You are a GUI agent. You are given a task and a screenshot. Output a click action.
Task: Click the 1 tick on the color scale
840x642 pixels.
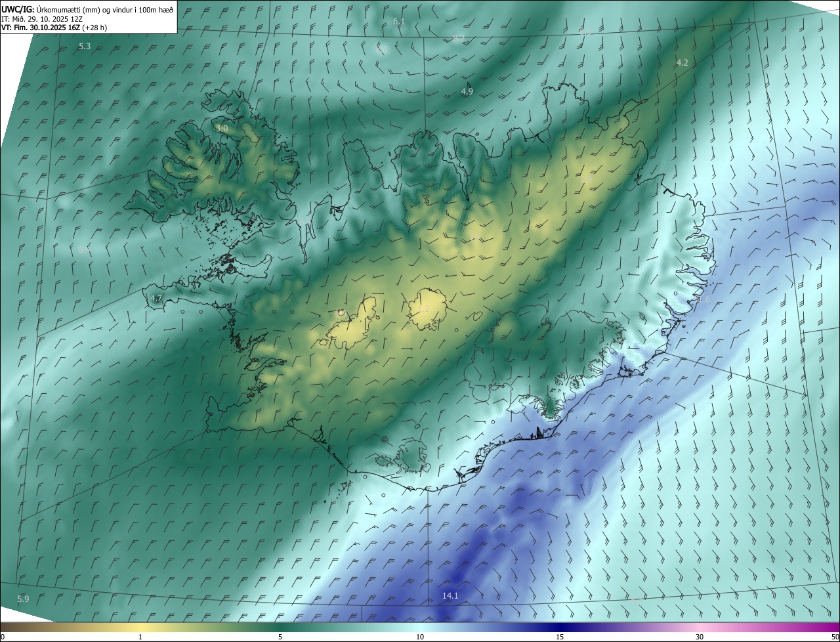pyautogui.click(x=140, y=637)
